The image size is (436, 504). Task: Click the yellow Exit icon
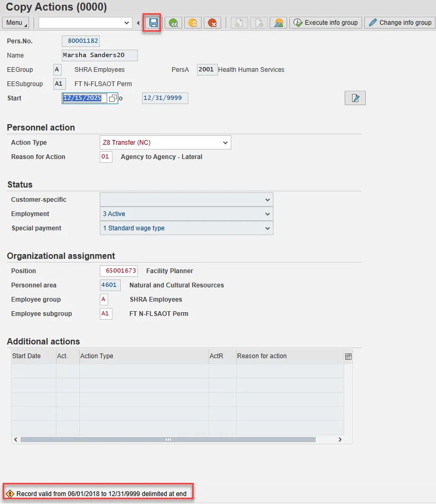[x=193, y=23]
